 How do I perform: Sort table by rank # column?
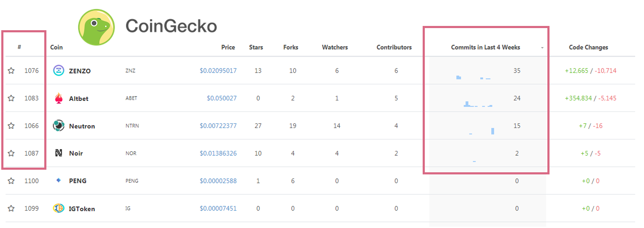click(20, 47)
